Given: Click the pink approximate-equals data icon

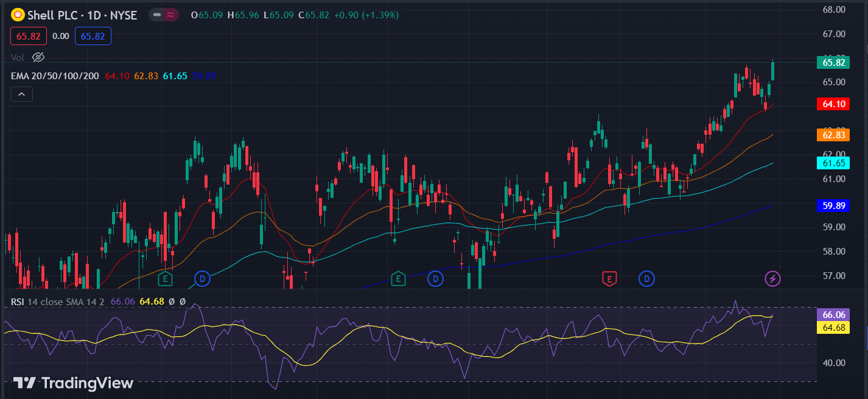Looking at the screenshot, I should (170, 15).
